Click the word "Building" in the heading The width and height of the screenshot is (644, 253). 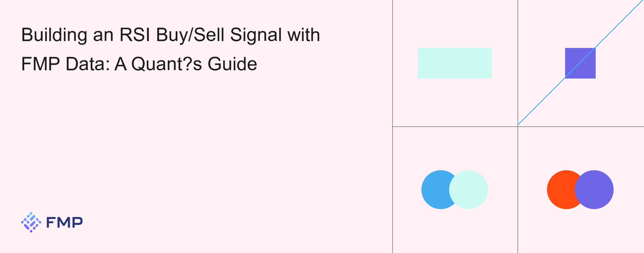pyautogui.click(x=54, y=35)
